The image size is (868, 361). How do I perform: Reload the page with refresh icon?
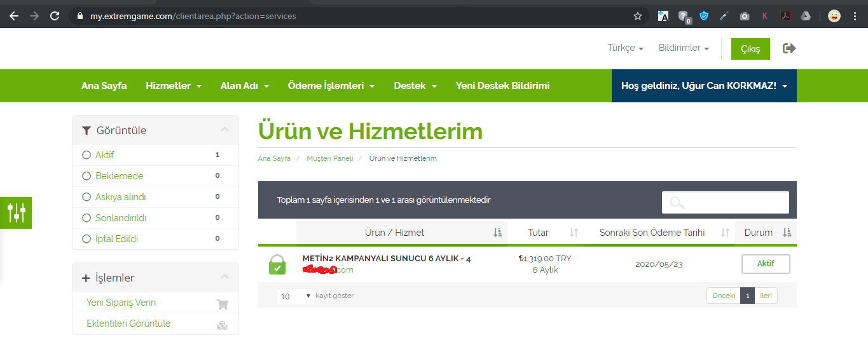coord(55,16)
